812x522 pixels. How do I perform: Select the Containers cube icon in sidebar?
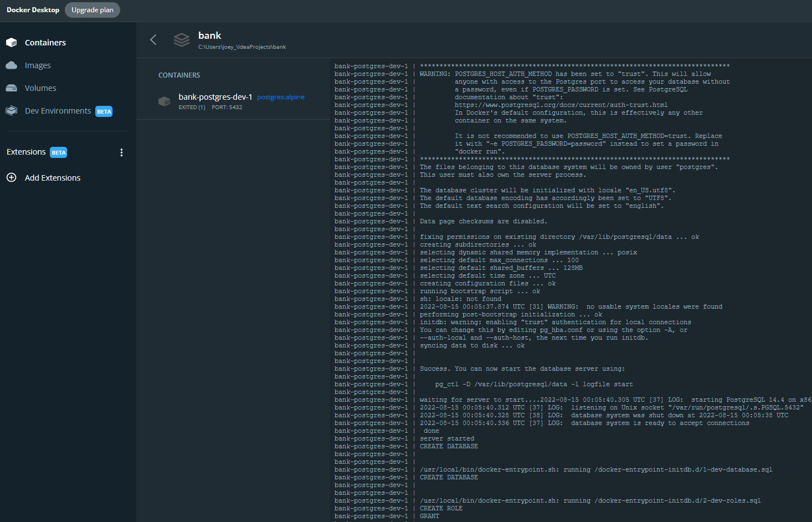pyautogui.click(x=11, y=42)
